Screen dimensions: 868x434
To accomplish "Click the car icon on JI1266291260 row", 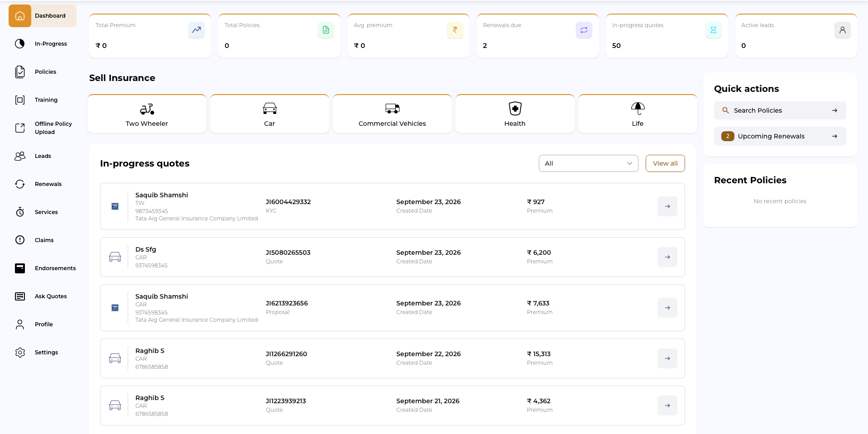I will [115, 358].
